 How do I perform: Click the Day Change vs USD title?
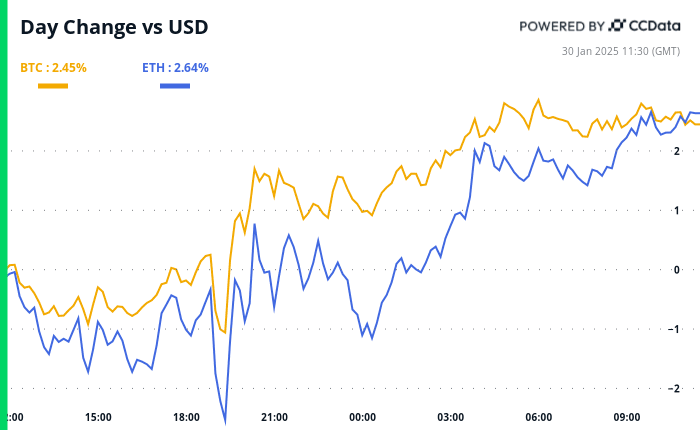tap(115, 27)
